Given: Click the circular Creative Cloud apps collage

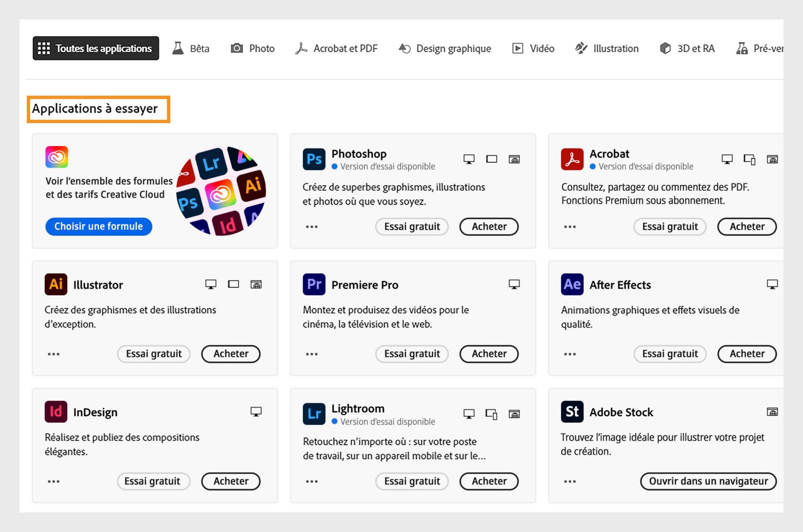Looking at the screenshot, I should tap(221, 191).
